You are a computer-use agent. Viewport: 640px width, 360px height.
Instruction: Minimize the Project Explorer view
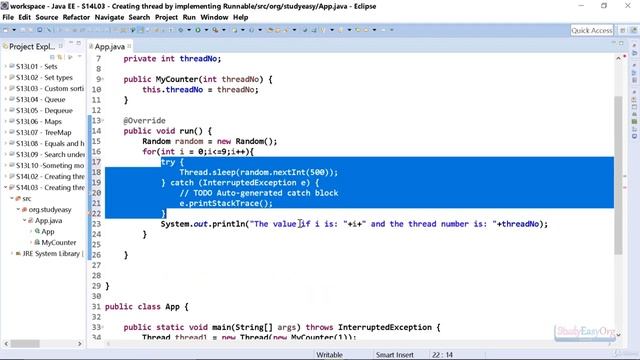(71, 42)
